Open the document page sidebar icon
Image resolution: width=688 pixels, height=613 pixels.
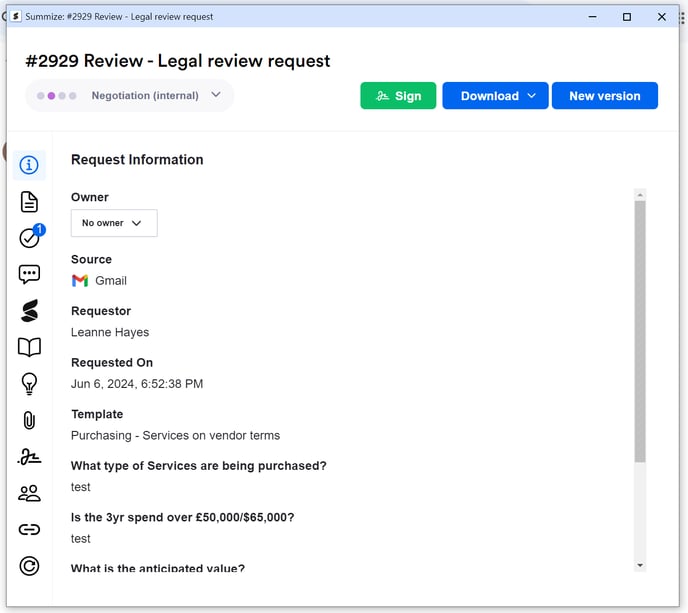29,202
